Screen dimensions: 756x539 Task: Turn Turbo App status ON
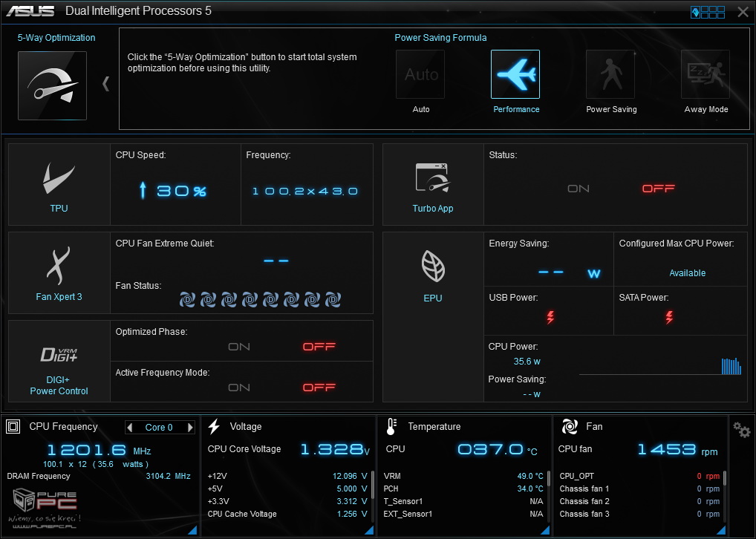[x=578, y=189]
